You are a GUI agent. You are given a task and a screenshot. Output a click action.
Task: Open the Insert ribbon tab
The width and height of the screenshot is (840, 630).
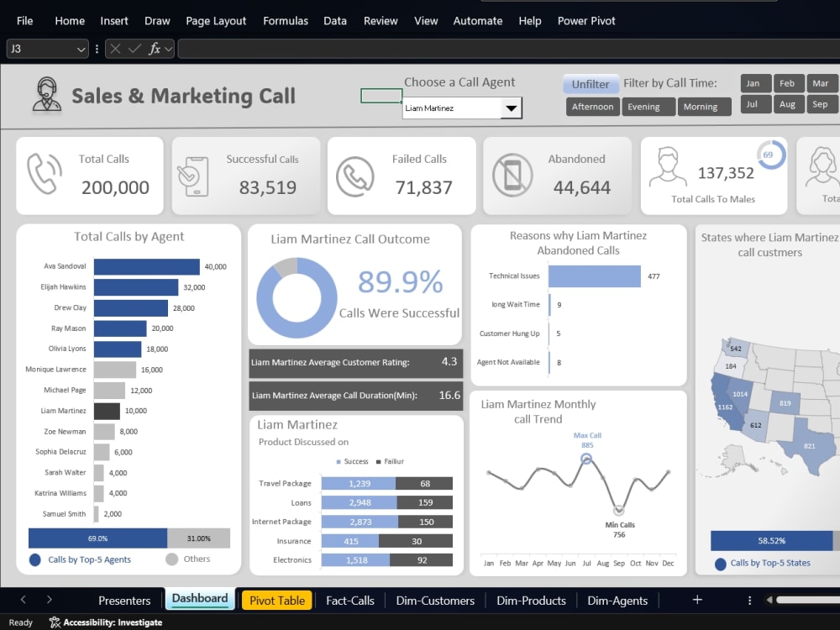coord(114,21)
